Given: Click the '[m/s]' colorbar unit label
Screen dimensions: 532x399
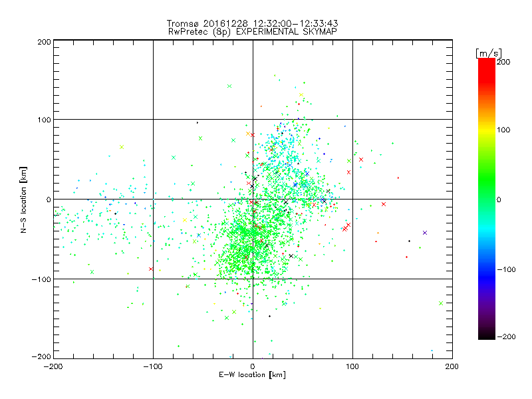Looking at the screenshot, I should [489, 53].
